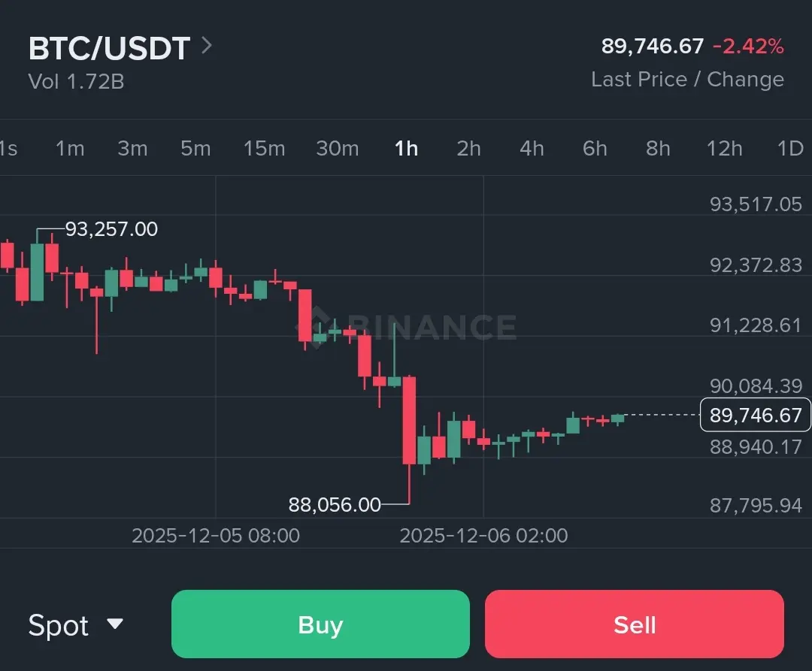Click the Spot label selector
The height and width of the screenshot is (671, 812).
[x=58, y=625]
